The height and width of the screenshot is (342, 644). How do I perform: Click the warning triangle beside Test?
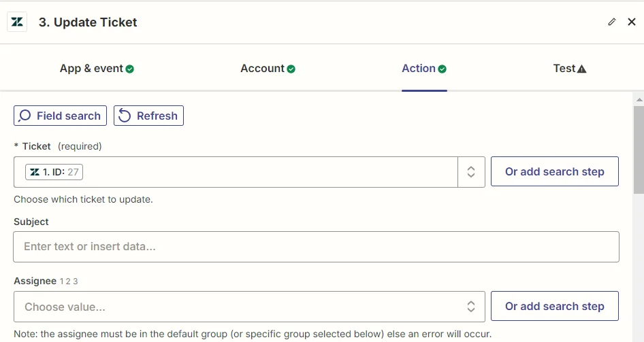pyautogui.click(x=582, y=69)
